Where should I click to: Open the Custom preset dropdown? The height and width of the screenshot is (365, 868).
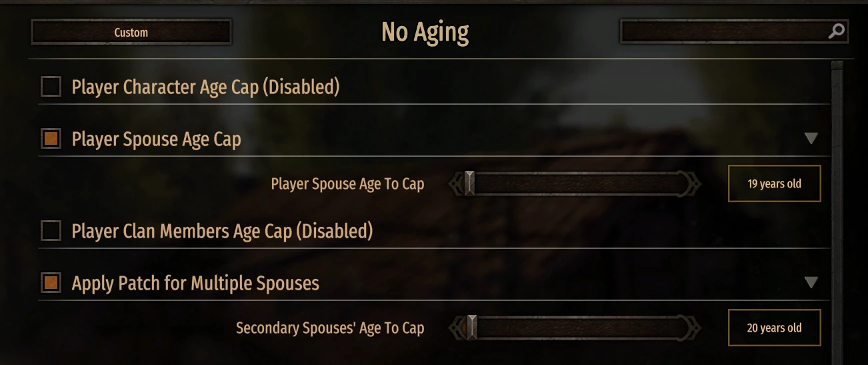[131, 32]
